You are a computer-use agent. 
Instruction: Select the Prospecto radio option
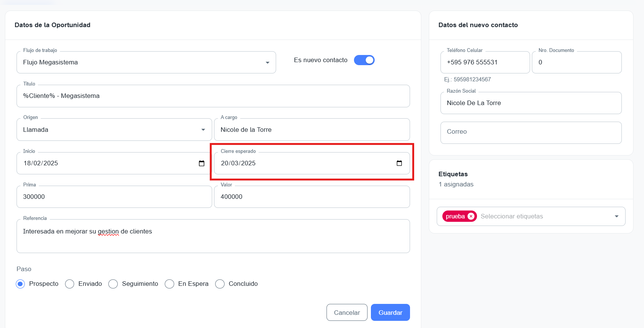pos(20,284)
